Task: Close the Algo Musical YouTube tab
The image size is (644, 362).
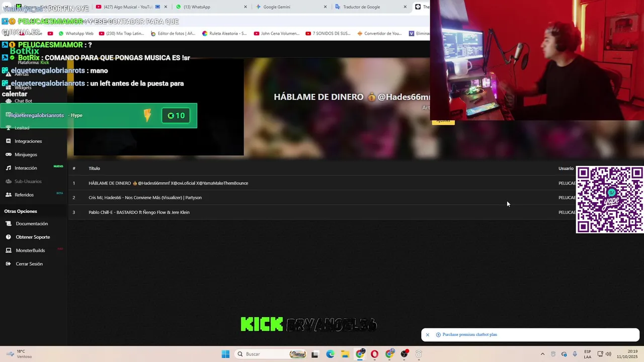Action: click(166, 7)
